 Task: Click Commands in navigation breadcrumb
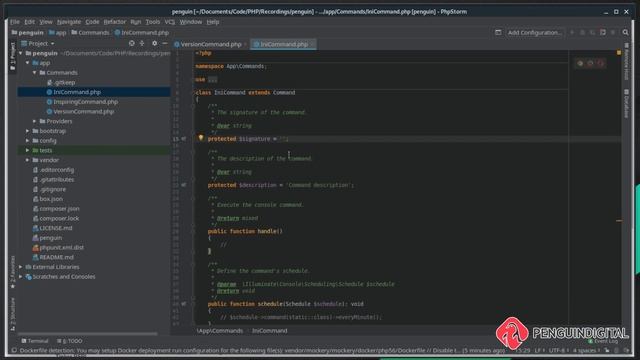pos(93,32)
